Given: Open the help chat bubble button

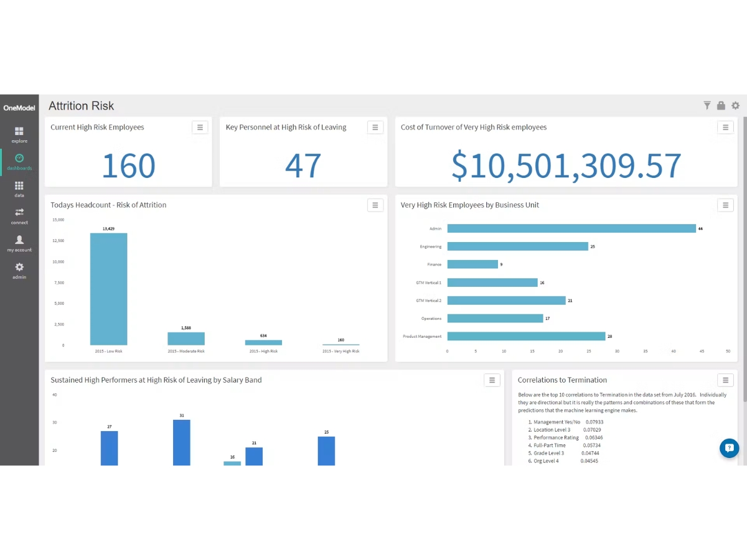Looking at the screenshot, I should (729, 448).
